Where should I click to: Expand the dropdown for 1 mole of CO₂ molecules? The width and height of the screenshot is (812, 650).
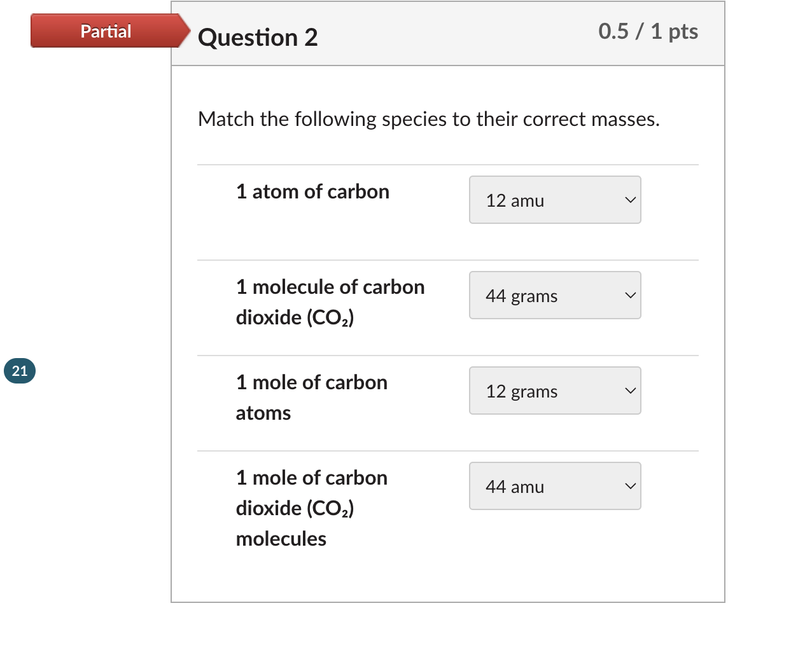(554, 486)
